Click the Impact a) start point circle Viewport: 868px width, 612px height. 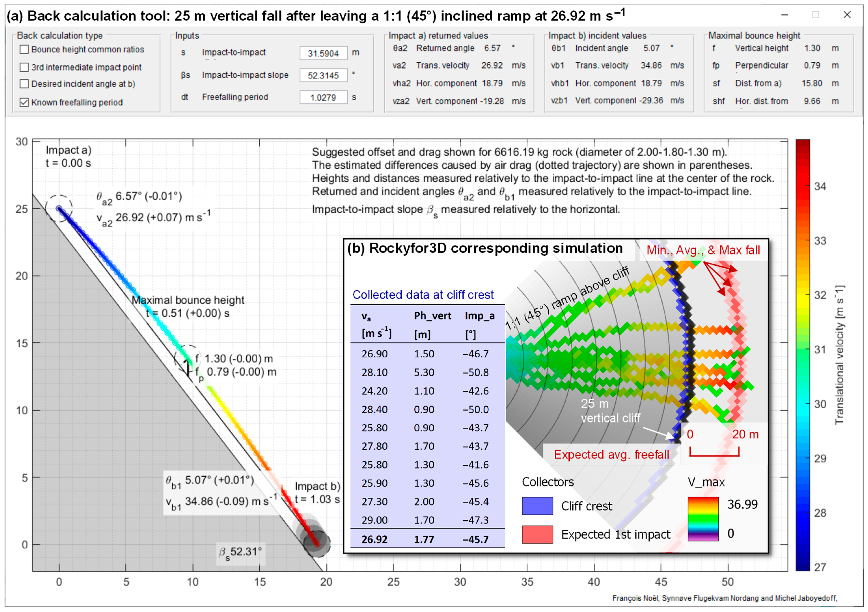(x=59, y=208)
